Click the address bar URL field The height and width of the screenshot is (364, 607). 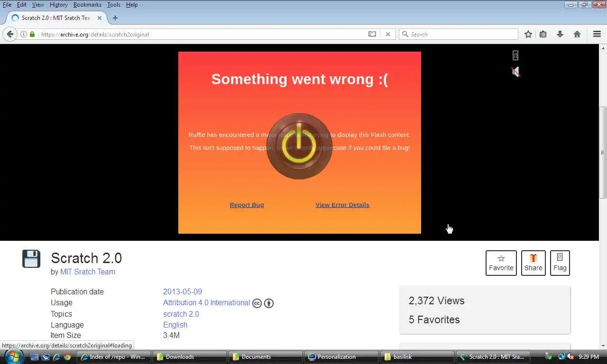click(202, 34)
